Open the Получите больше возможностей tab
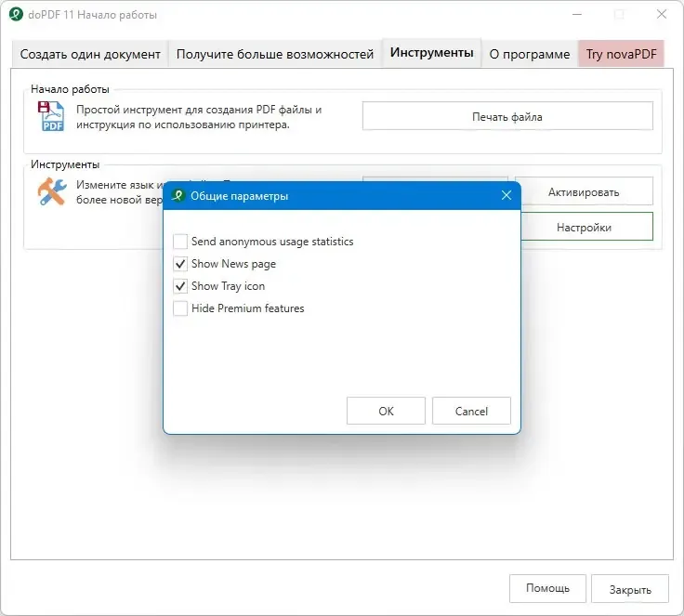The height and width of the screenshot is (616, 684). pos(275,54)
